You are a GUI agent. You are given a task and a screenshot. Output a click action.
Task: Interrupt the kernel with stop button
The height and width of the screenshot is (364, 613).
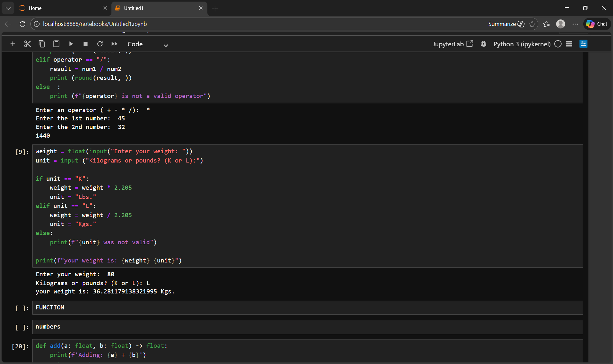[x=85, y=44]
